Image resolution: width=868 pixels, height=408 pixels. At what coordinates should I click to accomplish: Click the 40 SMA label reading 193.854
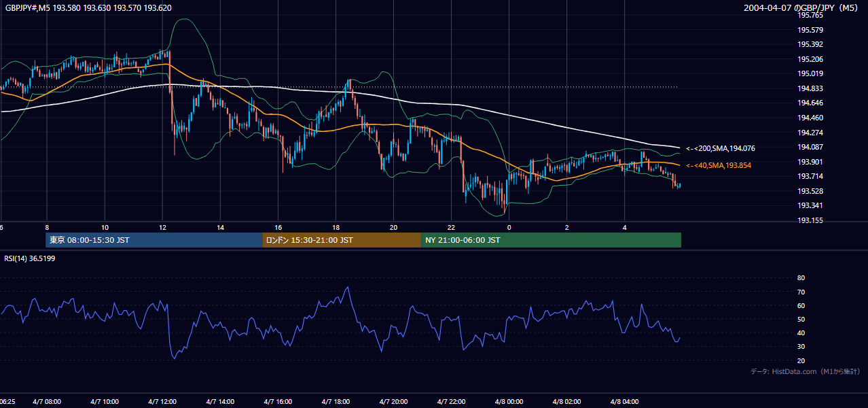pos(719,165)
